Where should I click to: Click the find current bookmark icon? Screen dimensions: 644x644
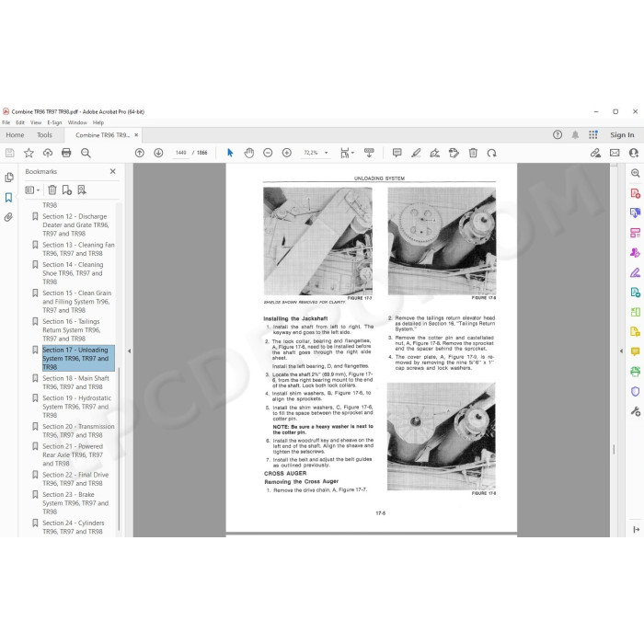click(x=82, y=190)
